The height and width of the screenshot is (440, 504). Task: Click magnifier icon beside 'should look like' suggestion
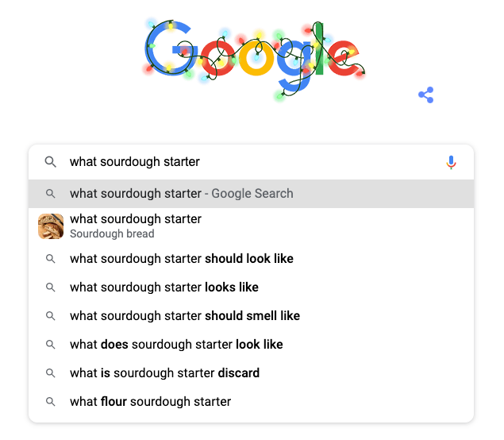[x=50, y=259]
